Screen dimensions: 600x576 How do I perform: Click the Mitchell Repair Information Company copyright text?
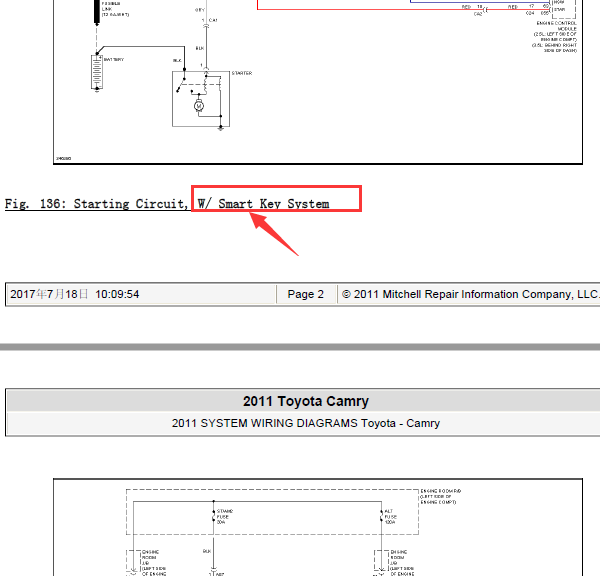[470, 294]
